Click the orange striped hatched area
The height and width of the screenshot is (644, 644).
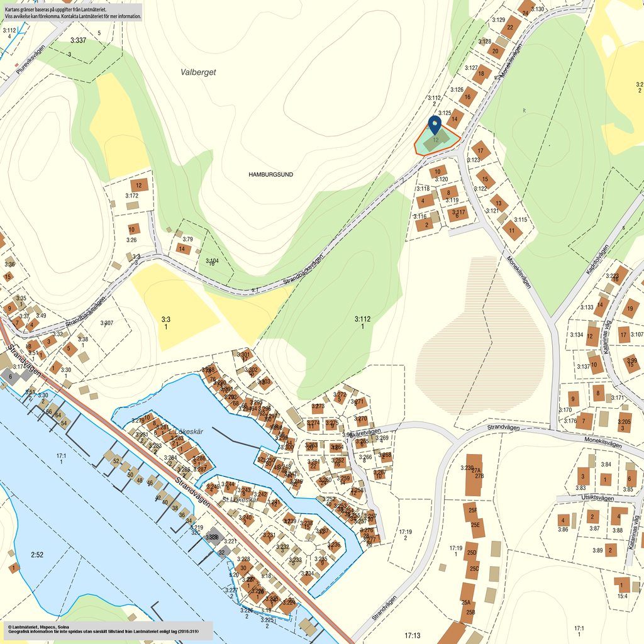[478, 327]
